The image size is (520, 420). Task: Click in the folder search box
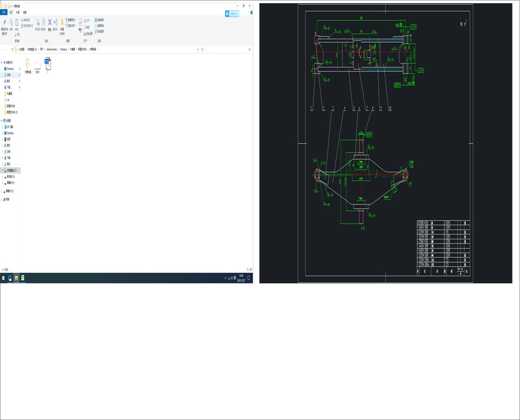tap(227, 49)
